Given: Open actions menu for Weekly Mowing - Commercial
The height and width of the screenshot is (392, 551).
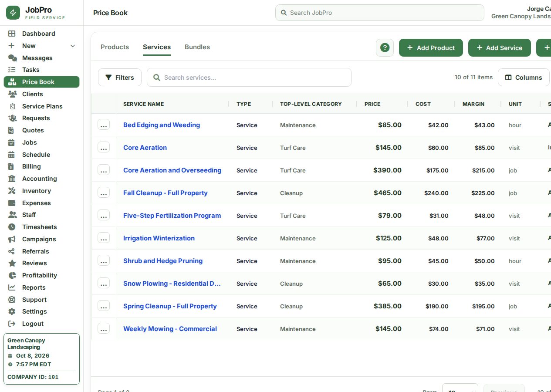Looking at the screenshot, I should tap(104, 329).
